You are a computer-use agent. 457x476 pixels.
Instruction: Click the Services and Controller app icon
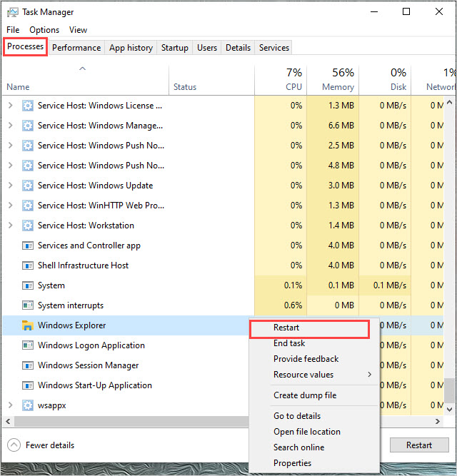click(28, 245)
